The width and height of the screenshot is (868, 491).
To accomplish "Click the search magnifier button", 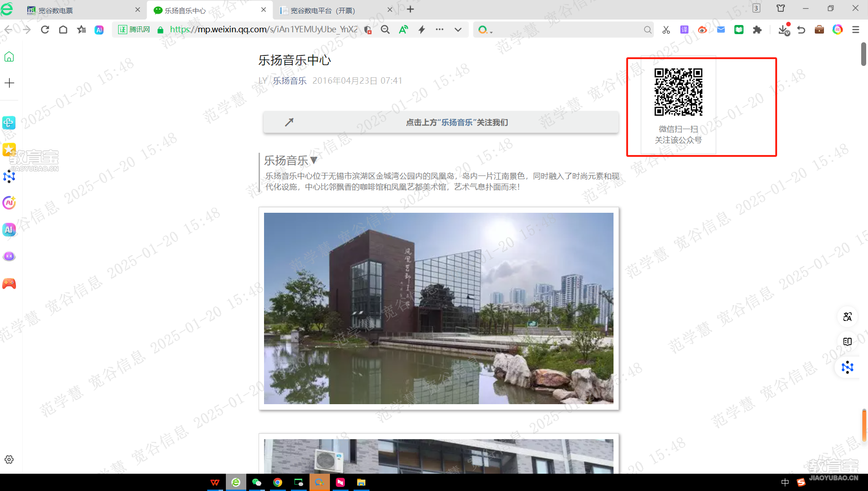I will 648,30.
